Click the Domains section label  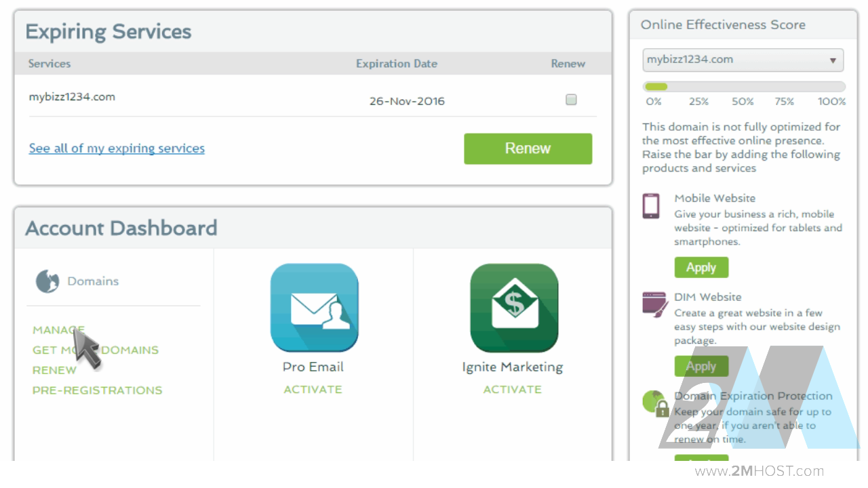coord(93,281)
